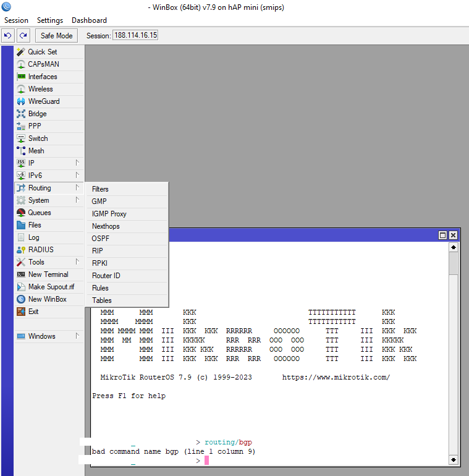
Task: Click terminal scrollbar down arrow
Action: 454,460
